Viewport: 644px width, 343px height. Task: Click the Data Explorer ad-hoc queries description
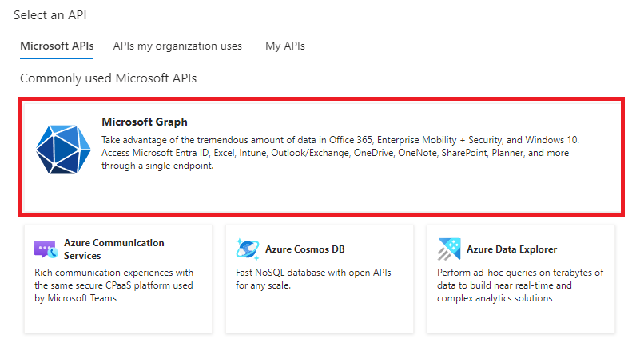coord(519,285)
